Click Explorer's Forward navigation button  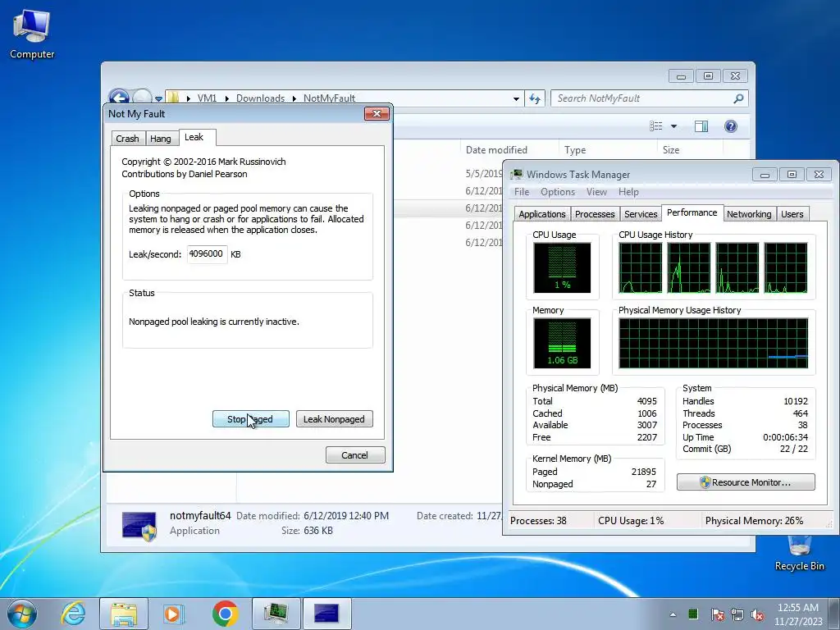(x=142, y=98)
